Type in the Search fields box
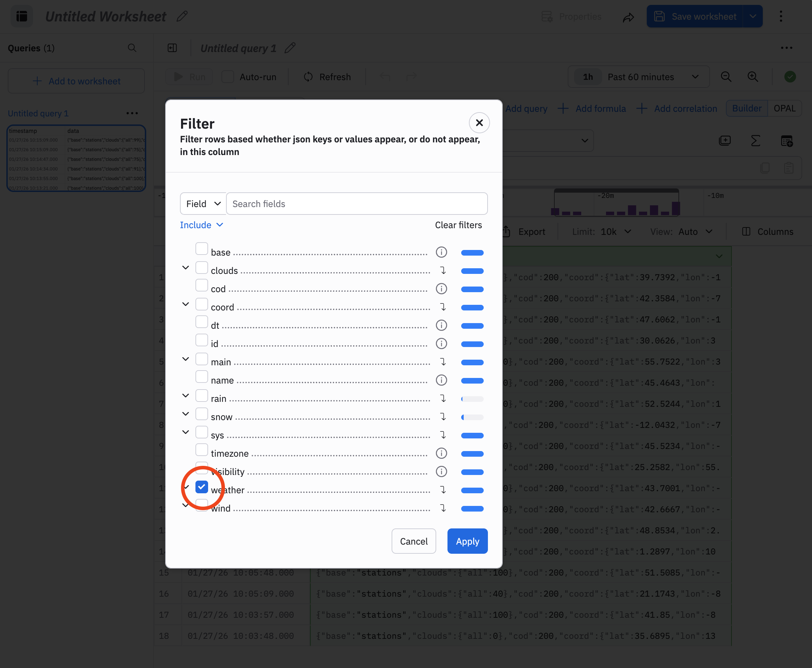 point(356,204)
